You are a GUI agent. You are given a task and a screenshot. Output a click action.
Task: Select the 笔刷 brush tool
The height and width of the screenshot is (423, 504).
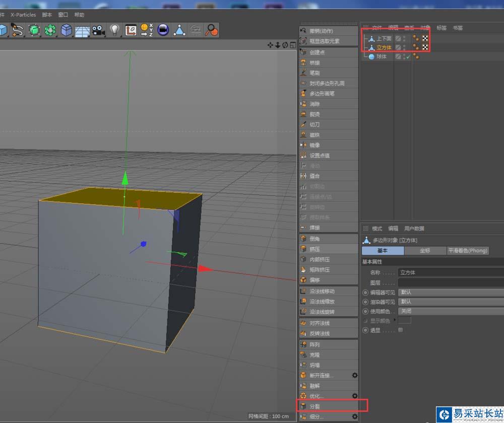pyautogui.click(x=329, y=73)
